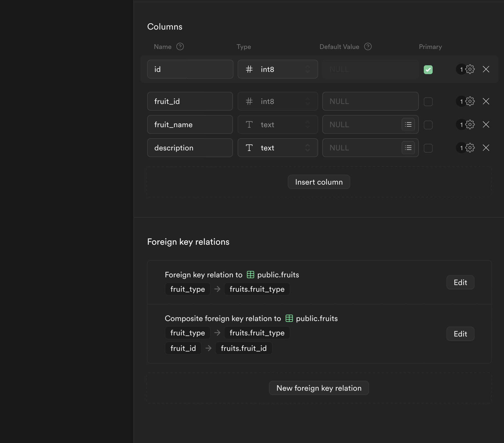Open settings gear for the id column
Image resolution: width=504 pixels, height=443 pixels.
[x=470, y=69]
